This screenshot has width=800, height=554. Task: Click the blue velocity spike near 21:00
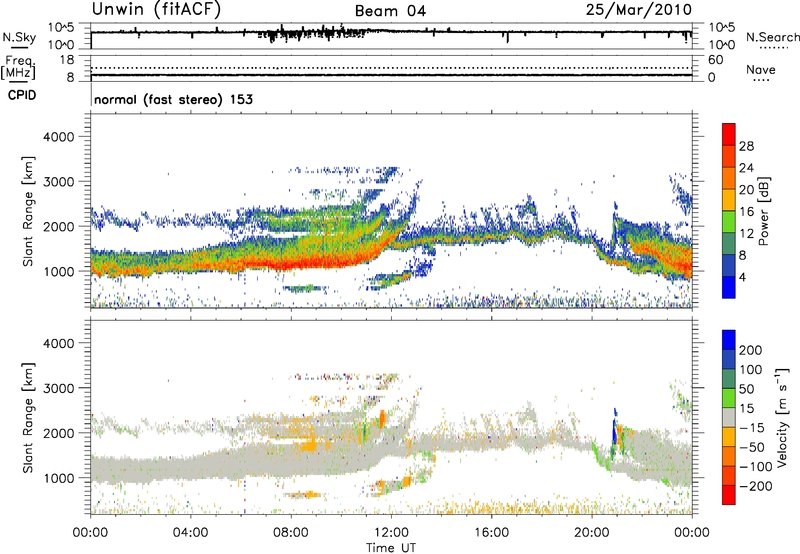click(614, 429)
